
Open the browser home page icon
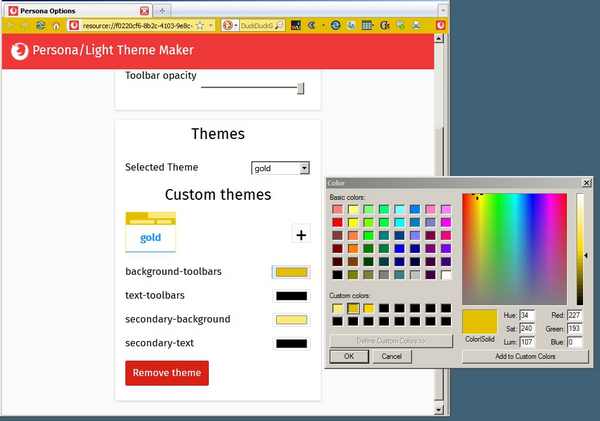coord(56,26)
